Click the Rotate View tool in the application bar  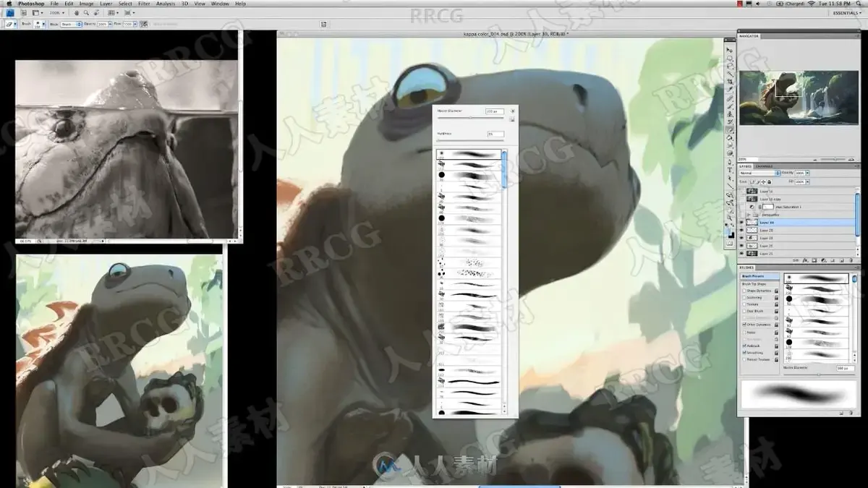pos(95,13)
